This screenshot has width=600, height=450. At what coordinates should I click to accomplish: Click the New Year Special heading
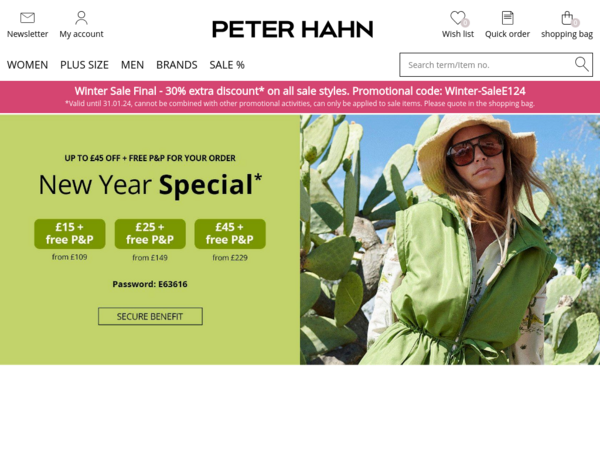pos(150,185)
